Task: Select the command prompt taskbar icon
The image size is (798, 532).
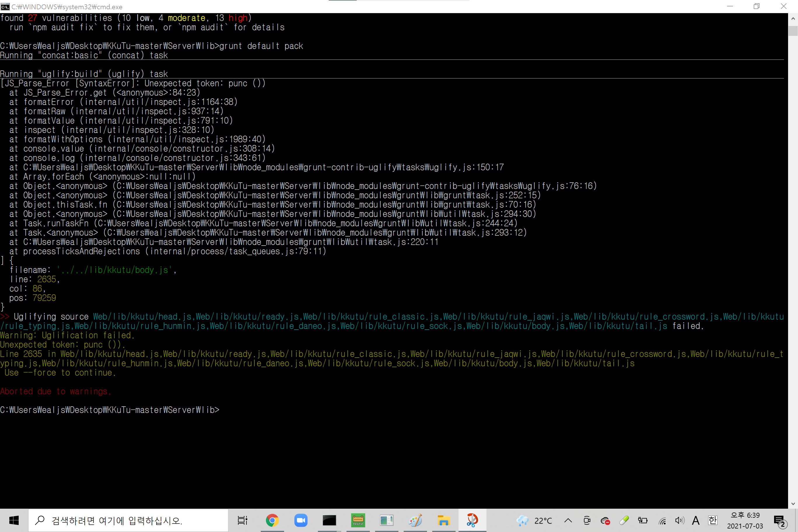Action: click(330, 520)
